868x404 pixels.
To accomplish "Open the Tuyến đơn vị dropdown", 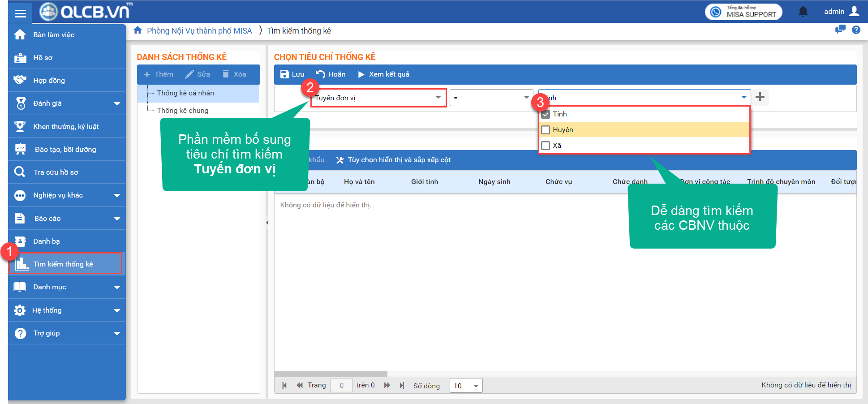I will [438, 98].
